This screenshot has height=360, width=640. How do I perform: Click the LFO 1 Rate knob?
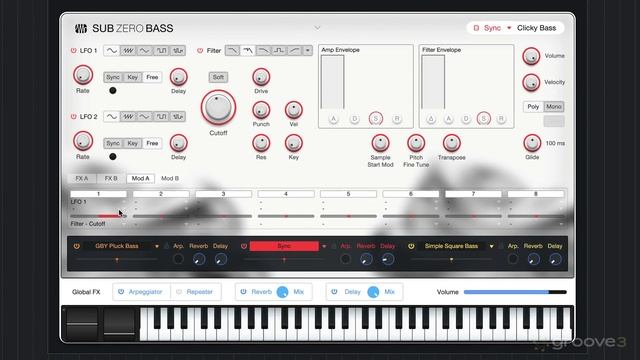[x=83, y=75]
